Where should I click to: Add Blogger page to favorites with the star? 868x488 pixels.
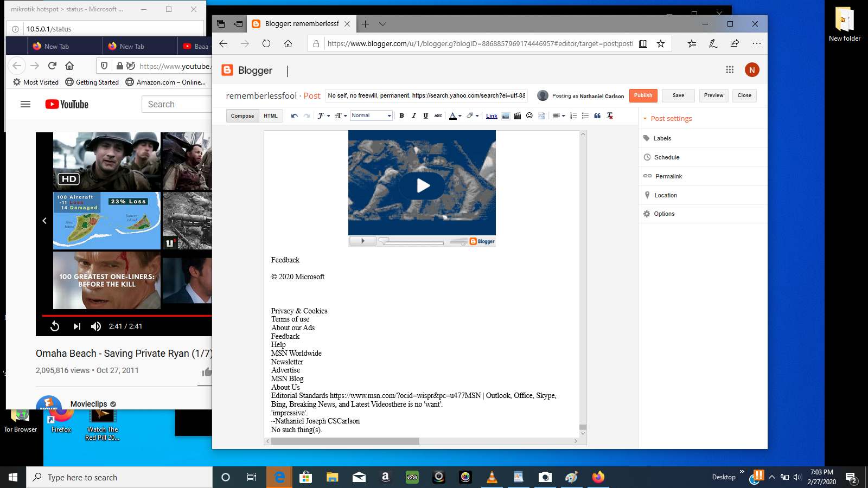tap(660, 43)
